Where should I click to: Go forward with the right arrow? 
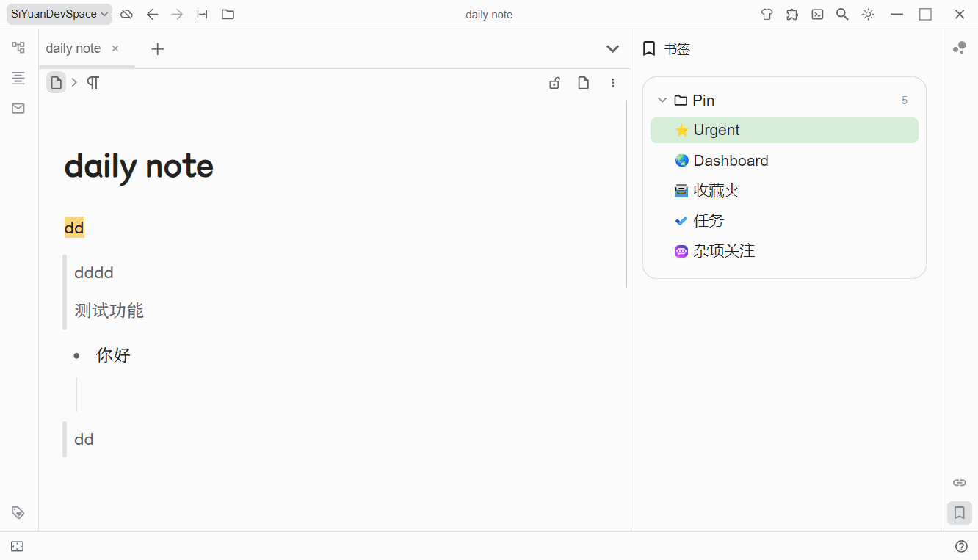(x=177, y=14)
